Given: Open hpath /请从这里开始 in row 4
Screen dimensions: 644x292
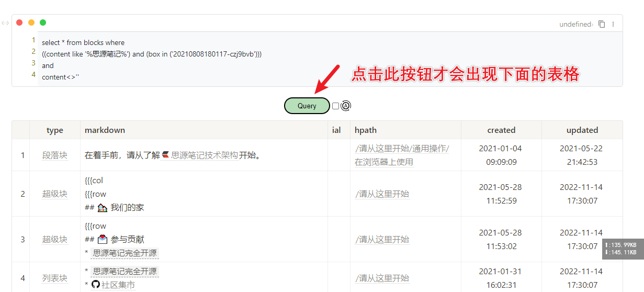Looking at the screenshot, I should click(x=382, y=278).
